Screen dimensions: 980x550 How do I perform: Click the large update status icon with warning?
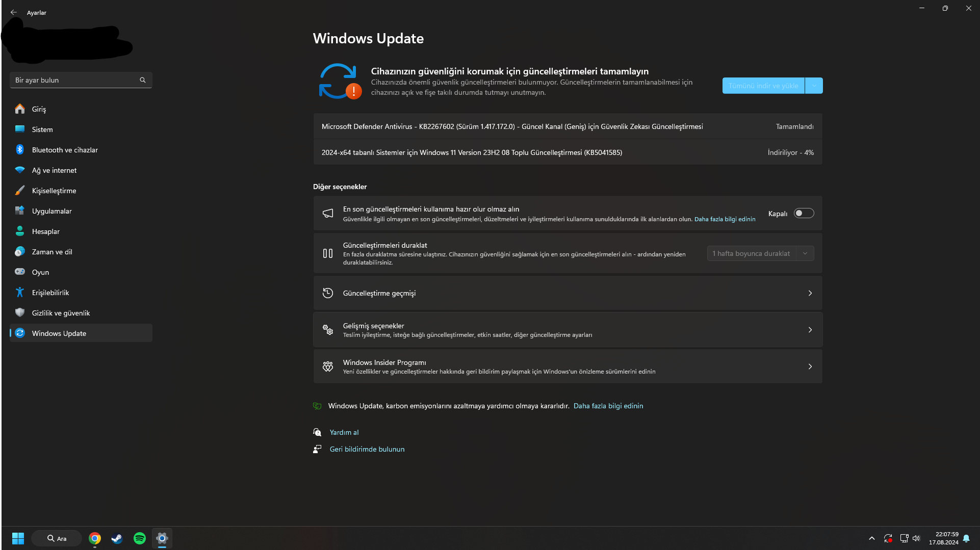pyautogui.click(x=340, y=82)
